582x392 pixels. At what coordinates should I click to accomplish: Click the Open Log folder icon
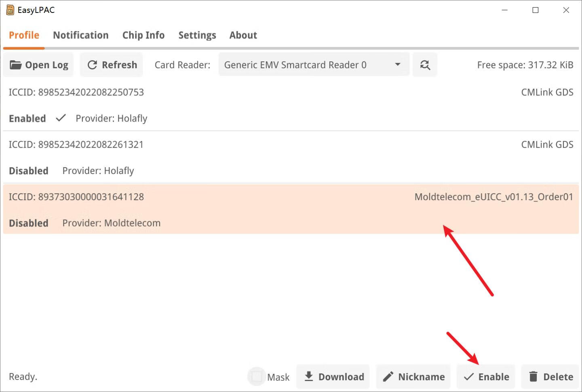15,65
